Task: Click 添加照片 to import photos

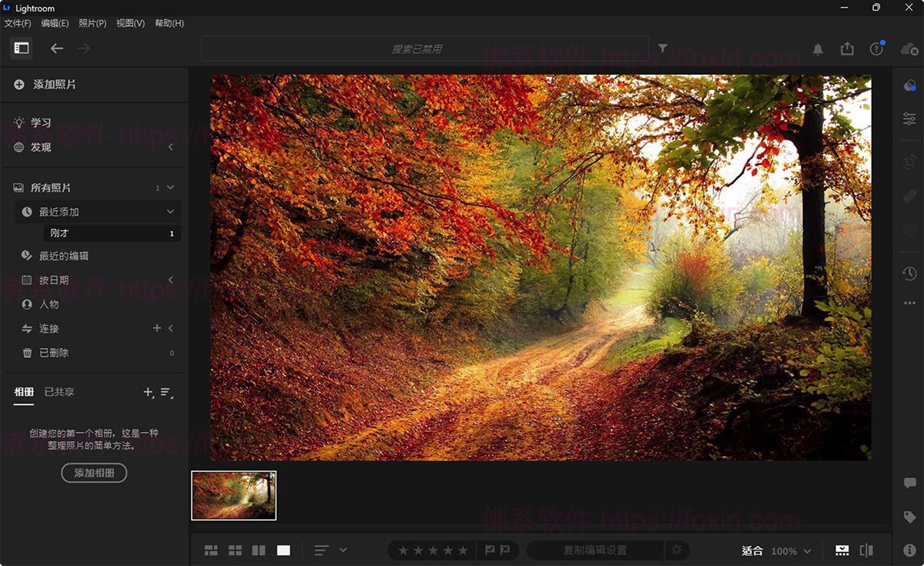Action: coord(54,85)
